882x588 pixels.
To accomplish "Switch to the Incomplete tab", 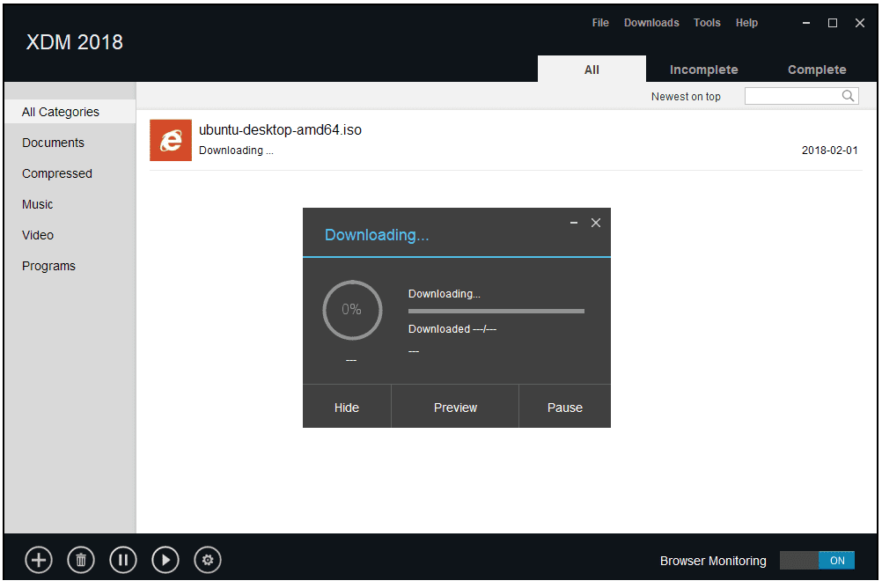I will pos(703,70).
